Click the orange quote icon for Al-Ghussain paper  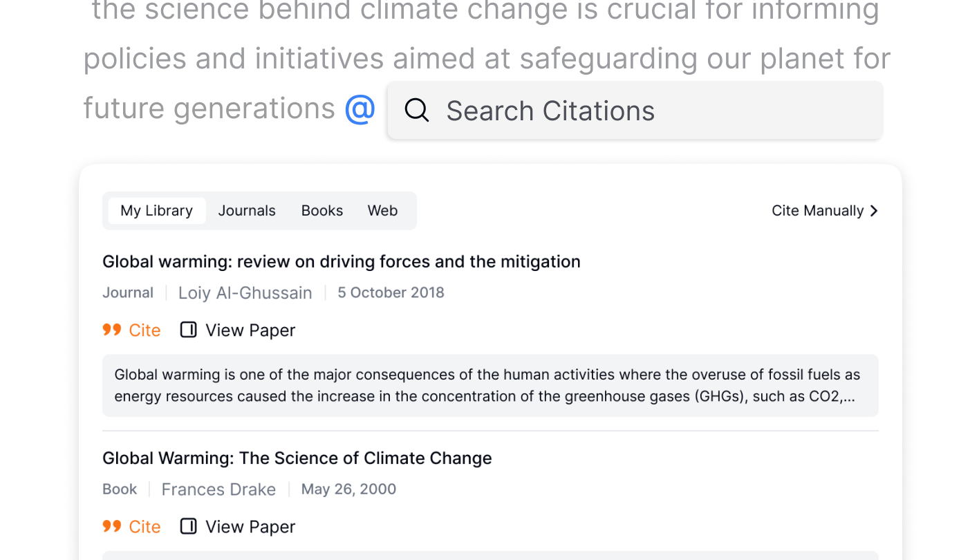pos(112,330)
